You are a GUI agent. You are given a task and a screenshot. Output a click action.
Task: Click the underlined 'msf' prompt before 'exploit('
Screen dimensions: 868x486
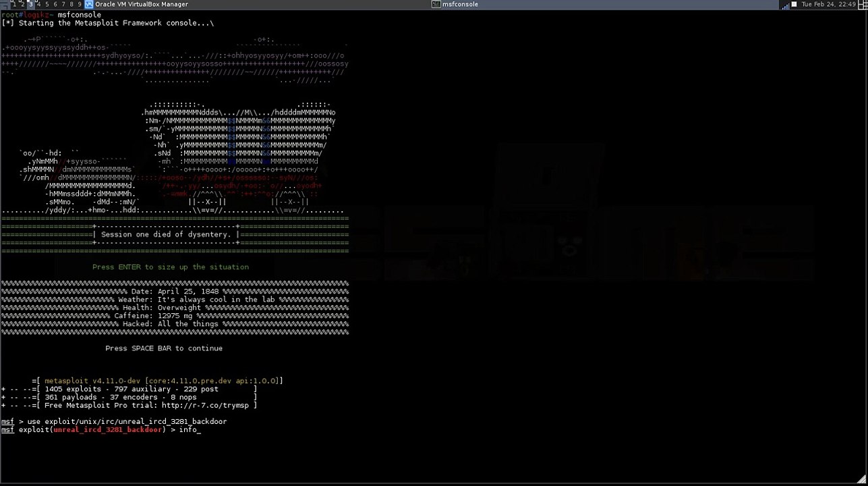click(x=7, y=429)
